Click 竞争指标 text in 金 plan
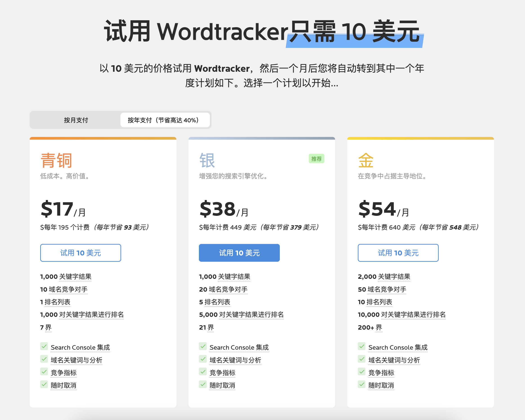The height and width of the screenshot is (420, 525). click(x=381, y=373)
